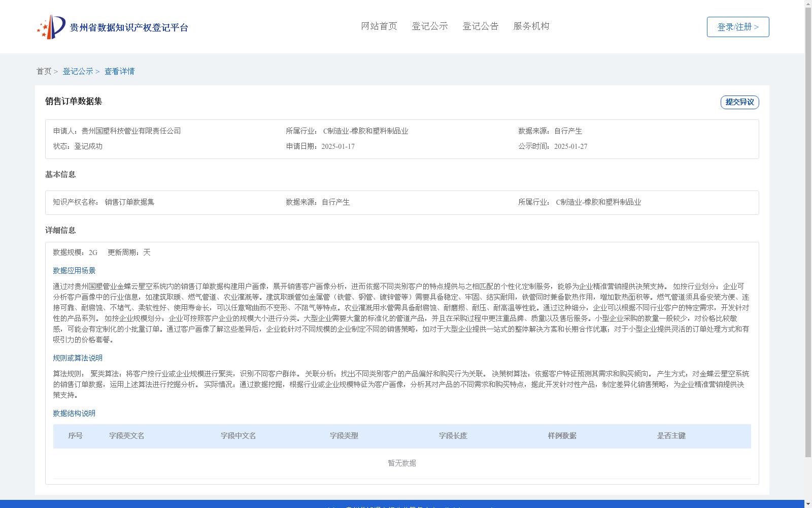Click the 数据应用场景 heading
812x508 pixels.
(x=74, y=271)
